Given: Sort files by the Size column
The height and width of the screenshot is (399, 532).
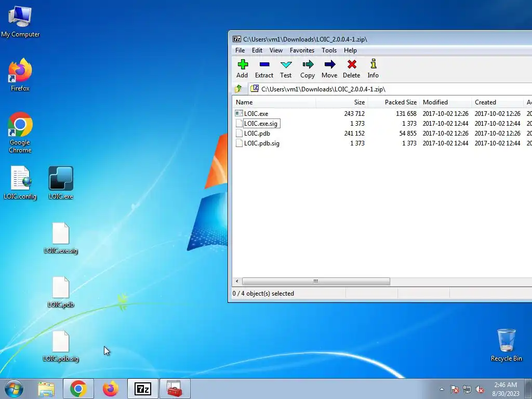Looking at the screenshot, I should tap(342, 102).
